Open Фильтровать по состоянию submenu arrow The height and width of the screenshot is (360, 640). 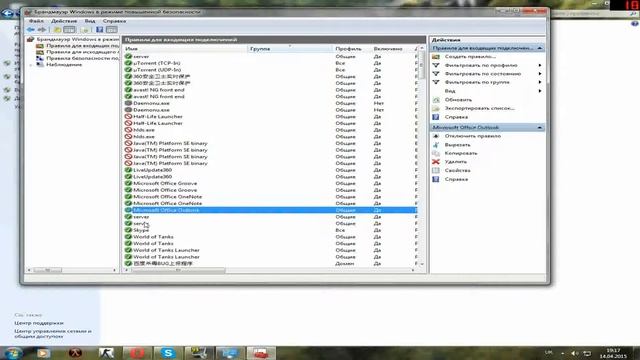click(540, 74)
